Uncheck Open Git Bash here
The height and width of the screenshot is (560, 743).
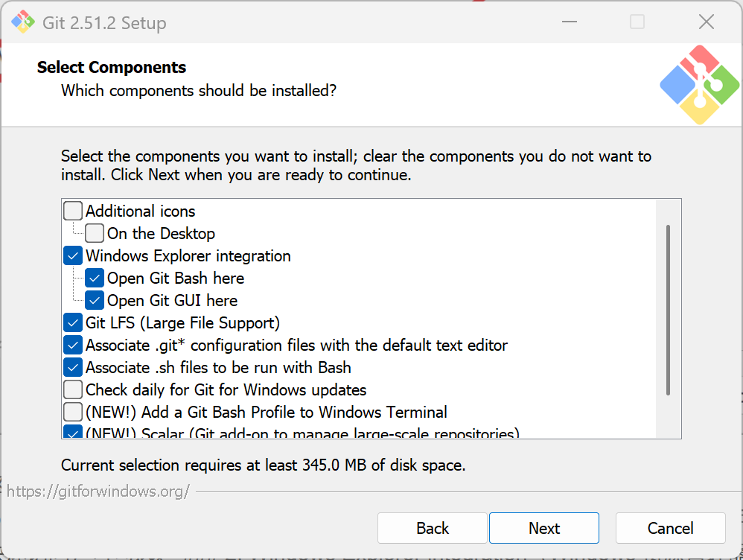coord(95,279)
